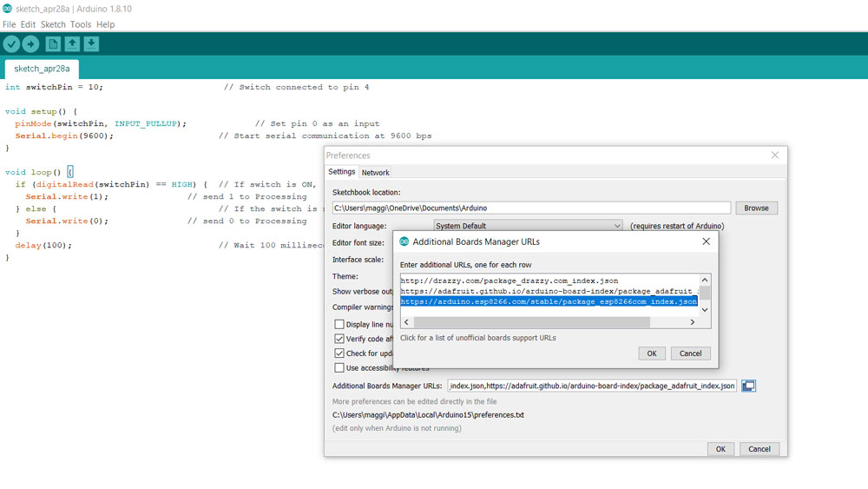Toggle Display line numbers checkbox
Screen dimensions: 868x489
339,325
